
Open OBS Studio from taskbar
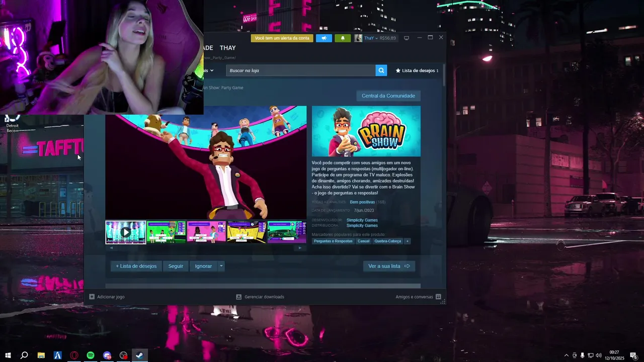tap(124, 355)
